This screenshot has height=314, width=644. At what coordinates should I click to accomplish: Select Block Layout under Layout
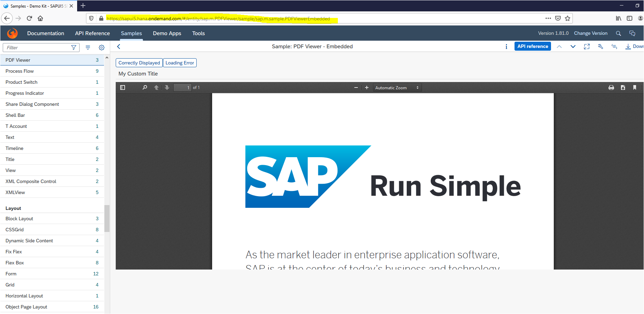(x=52, y=219)
